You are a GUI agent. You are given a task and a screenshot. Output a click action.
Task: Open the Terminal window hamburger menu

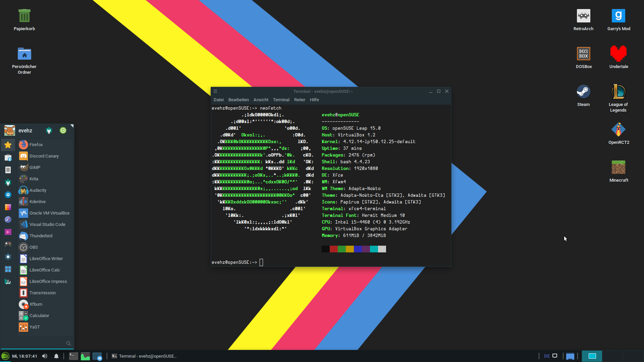(215, 91)
